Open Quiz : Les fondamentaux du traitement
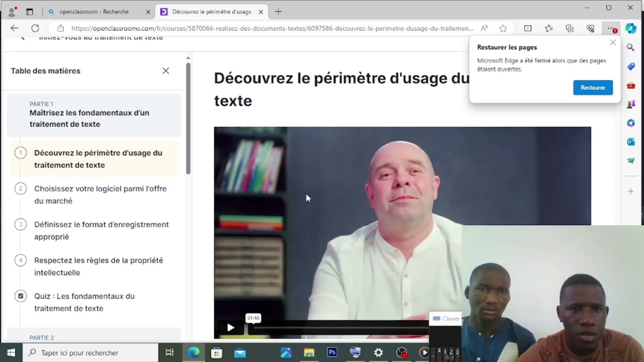Image resolution: width=644 pixels, height=362 pixels. tap(84, 302)
